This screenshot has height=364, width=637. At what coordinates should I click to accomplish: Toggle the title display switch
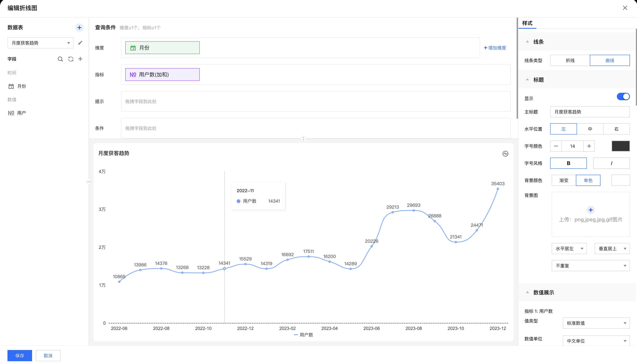click(x=623, y=97)
